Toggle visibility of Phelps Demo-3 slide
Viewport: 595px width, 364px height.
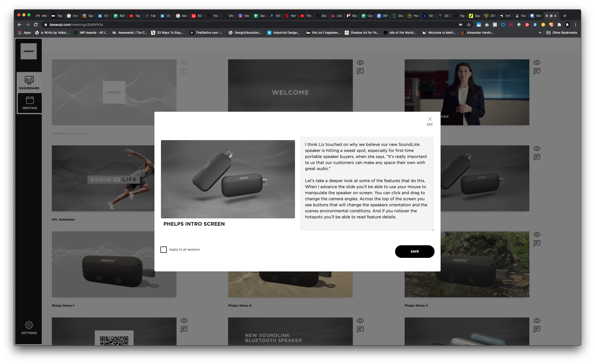point(537,234)
